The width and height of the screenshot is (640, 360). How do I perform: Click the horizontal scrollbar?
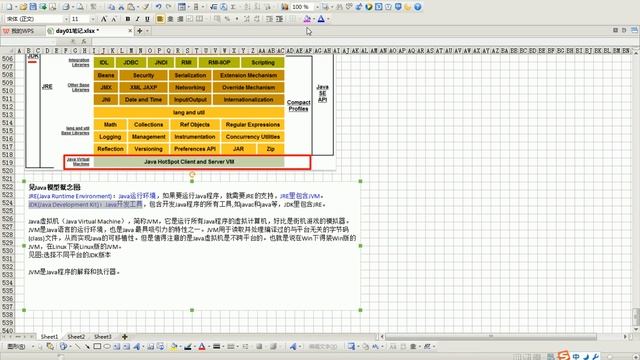click(x=491, y=337)
